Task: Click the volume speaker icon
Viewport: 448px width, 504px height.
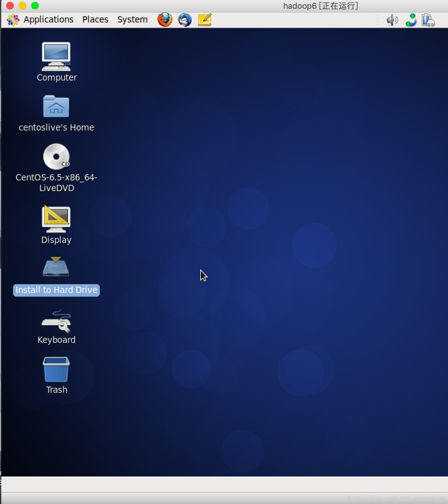Action: [x=392, y=20]
